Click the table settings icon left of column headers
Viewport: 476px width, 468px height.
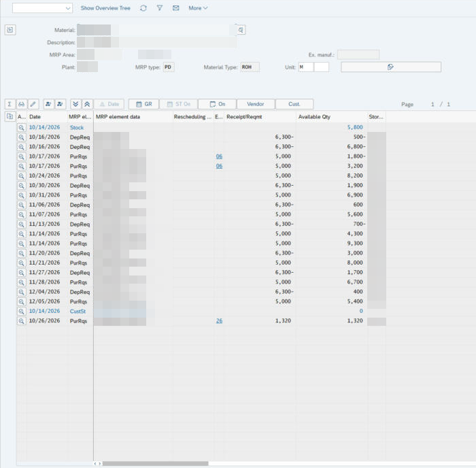(10, 116)
